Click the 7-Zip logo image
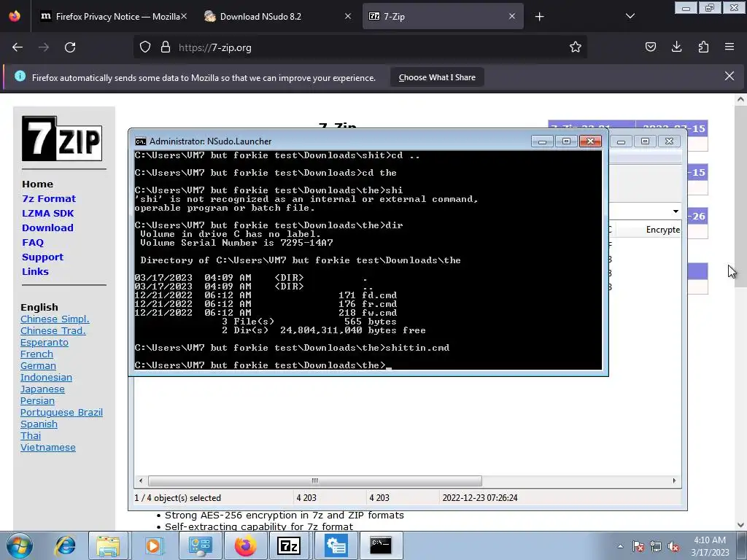747x560 pixels. [x=62, y=139]
